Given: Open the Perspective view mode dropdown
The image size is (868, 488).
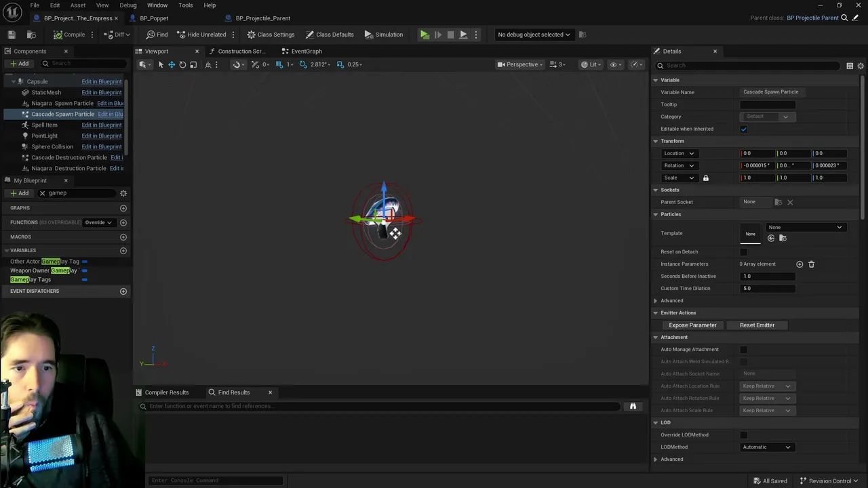Looking at the screenshot, I should 521,64.
